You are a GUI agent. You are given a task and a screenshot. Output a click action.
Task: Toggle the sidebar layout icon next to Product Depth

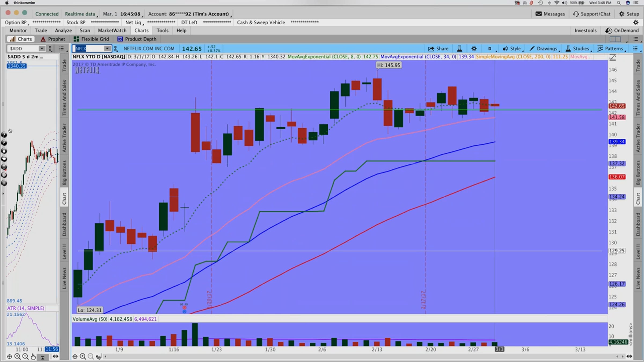click(x=615, y=39)
